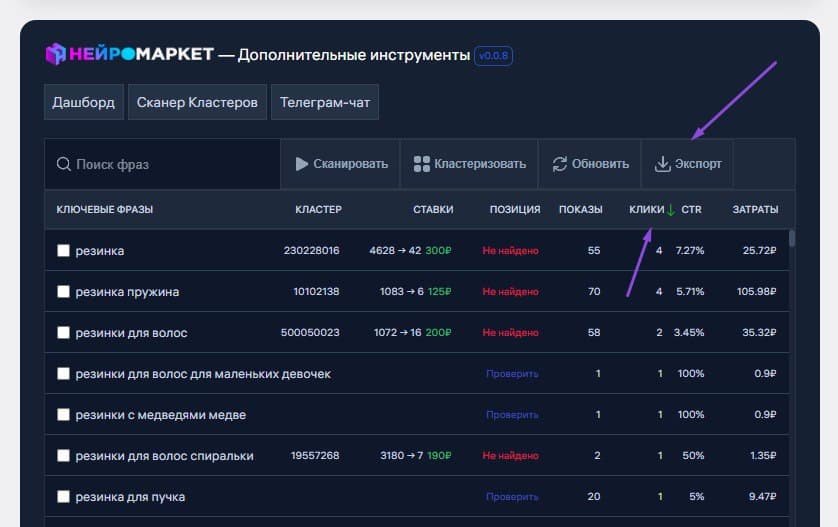This screenshot has width=838, height=527.
Task: Click the Нейромаркет cube logo icon
Action: point(56,54)
